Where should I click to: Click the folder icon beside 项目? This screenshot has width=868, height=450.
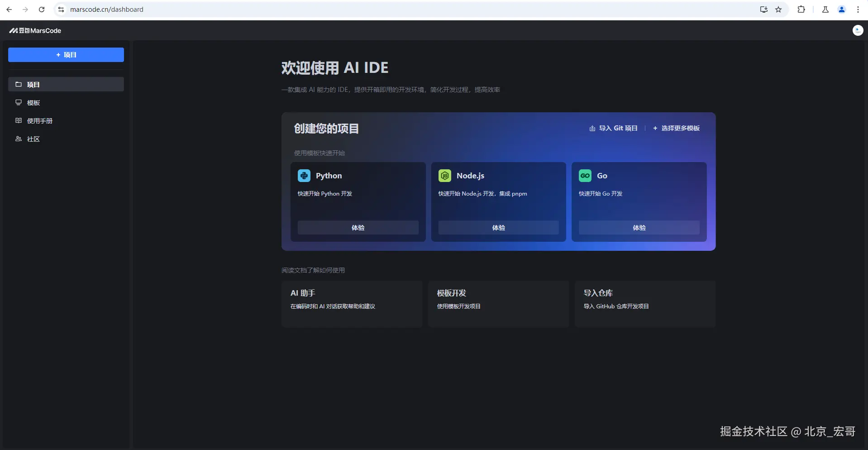point(19,84)
